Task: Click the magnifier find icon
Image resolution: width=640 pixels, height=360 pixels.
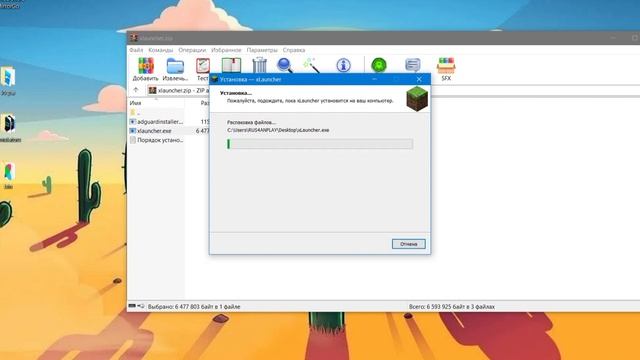Action: [x=284, y=65]
